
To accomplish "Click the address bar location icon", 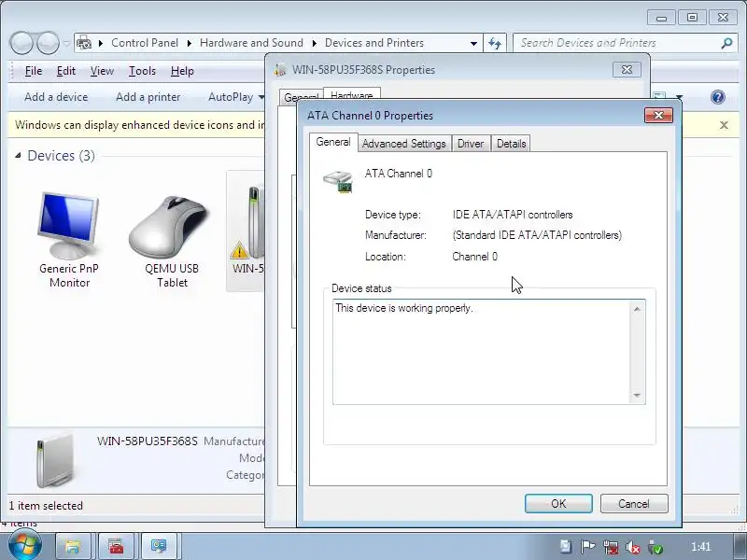I will pos(84,43).
